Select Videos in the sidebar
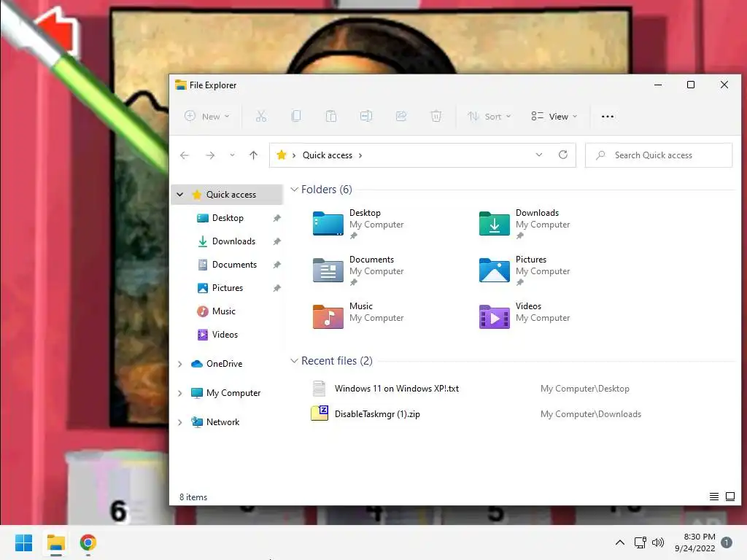 pyautogui.click(x=225, y=334)
